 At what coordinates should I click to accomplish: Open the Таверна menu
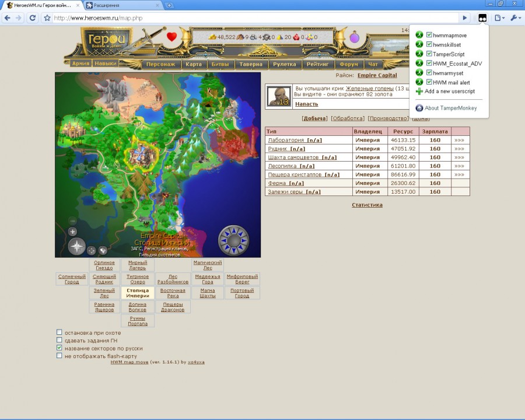pyautogui.click(x=251, y=64)
